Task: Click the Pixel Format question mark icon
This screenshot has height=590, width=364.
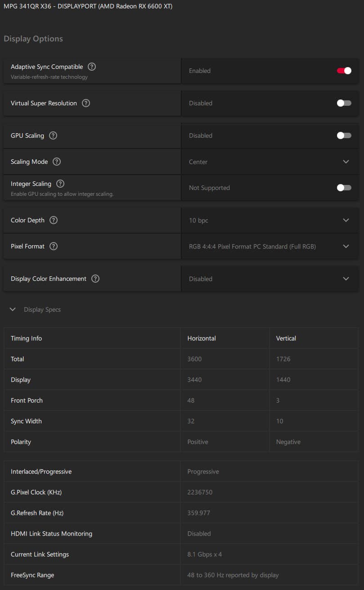Action: tap(54, 246)
